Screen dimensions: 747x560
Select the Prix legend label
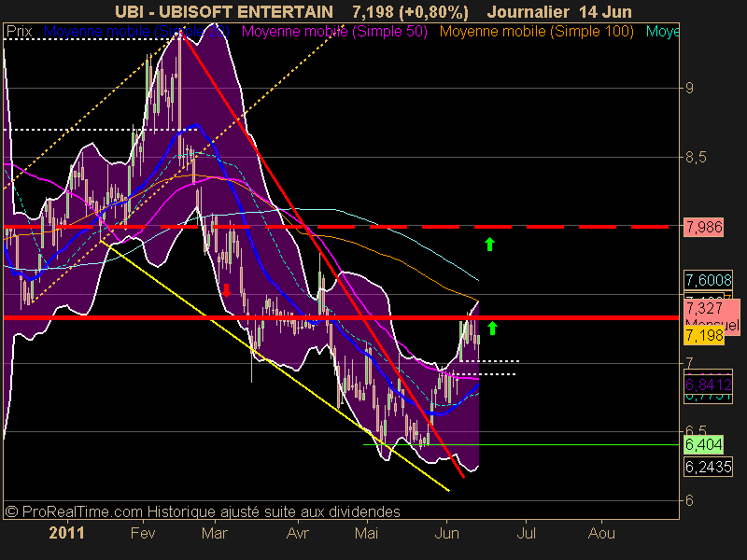(x=19, y=32)
